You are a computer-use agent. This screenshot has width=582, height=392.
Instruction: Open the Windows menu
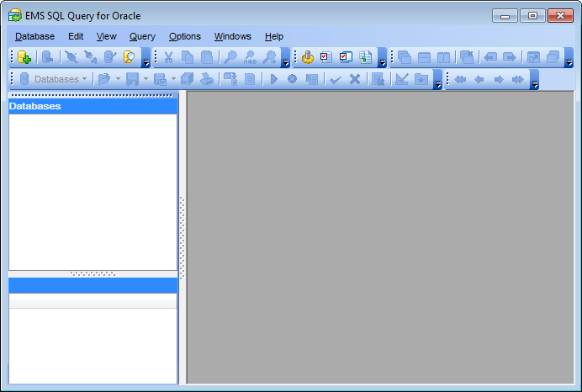(232, 36)
